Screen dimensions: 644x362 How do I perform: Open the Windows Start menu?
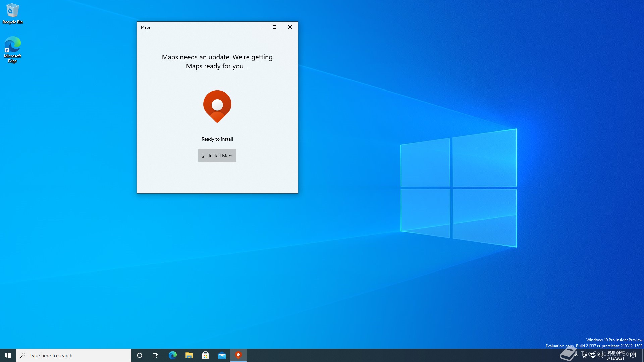click(8, 355)
